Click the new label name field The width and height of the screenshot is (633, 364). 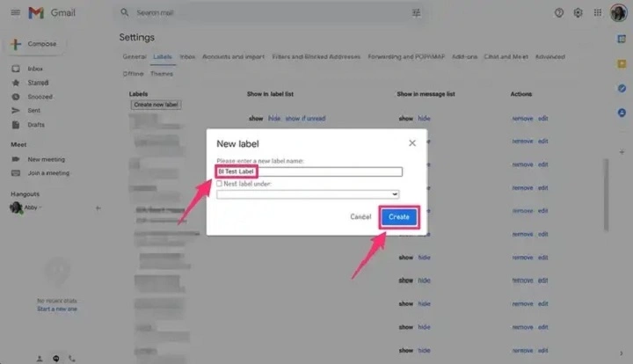pyautogui.click(x=309, y=171)
